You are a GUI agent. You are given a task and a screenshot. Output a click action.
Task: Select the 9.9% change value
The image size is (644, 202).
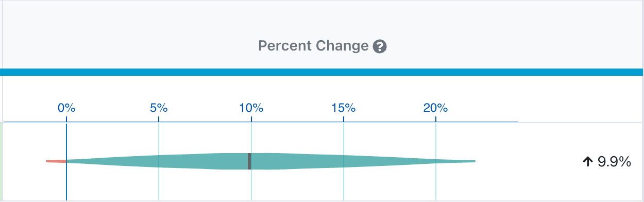pos(614,162)
